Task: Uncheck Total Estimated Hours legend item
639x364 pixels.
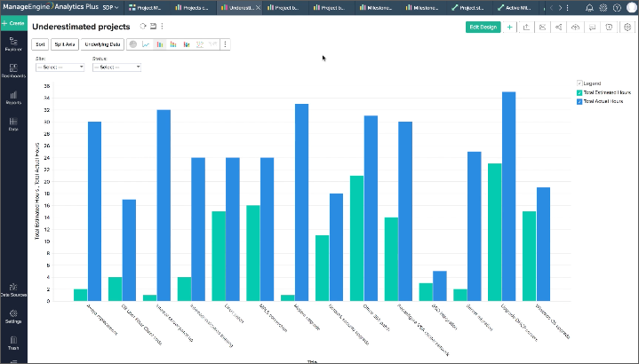Action: click(x=579, y=92)
